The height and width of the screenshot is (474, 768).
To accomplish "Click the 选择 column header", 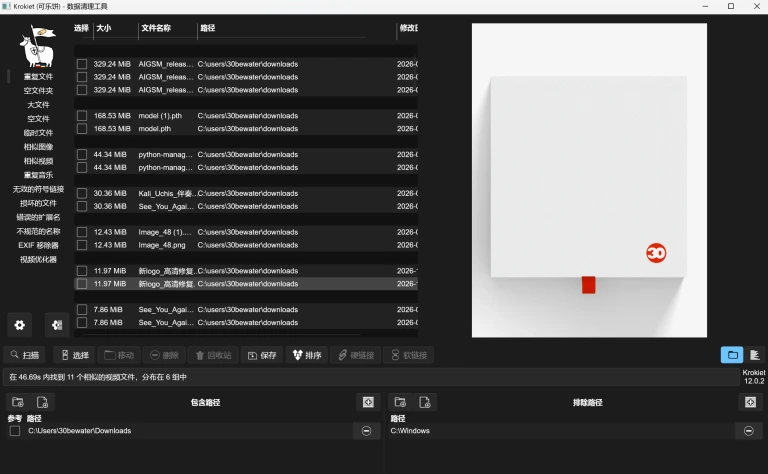I will [x=81, y=28].
